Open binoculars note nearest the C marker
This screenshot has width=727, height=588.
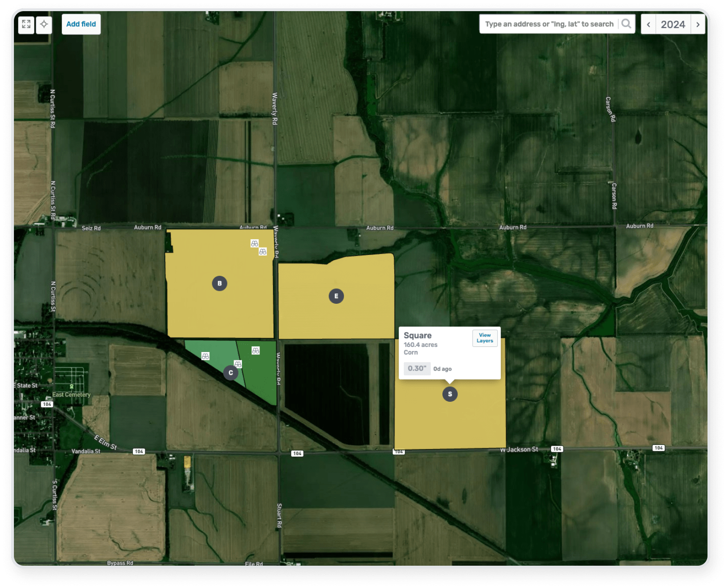pyautogui.click(x=238, y=364)
